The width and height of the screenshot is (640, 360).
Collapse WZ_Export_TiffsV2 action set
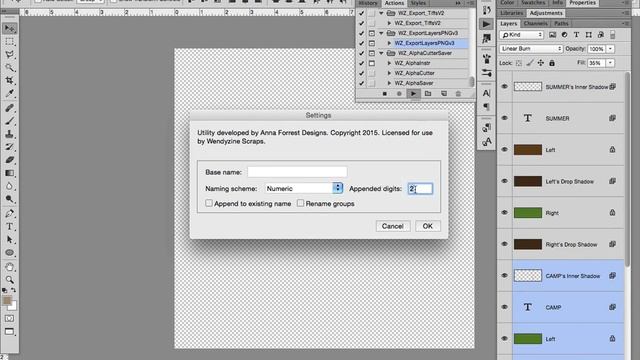381,13
